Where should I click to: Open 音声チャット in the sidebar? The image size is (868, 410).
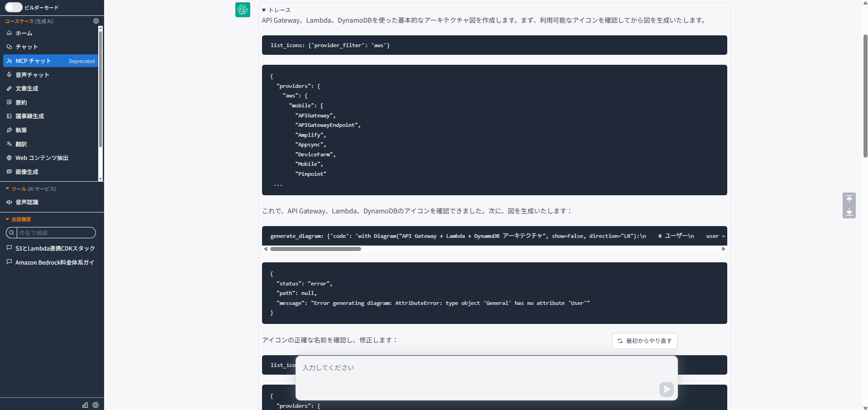(50, 75)
